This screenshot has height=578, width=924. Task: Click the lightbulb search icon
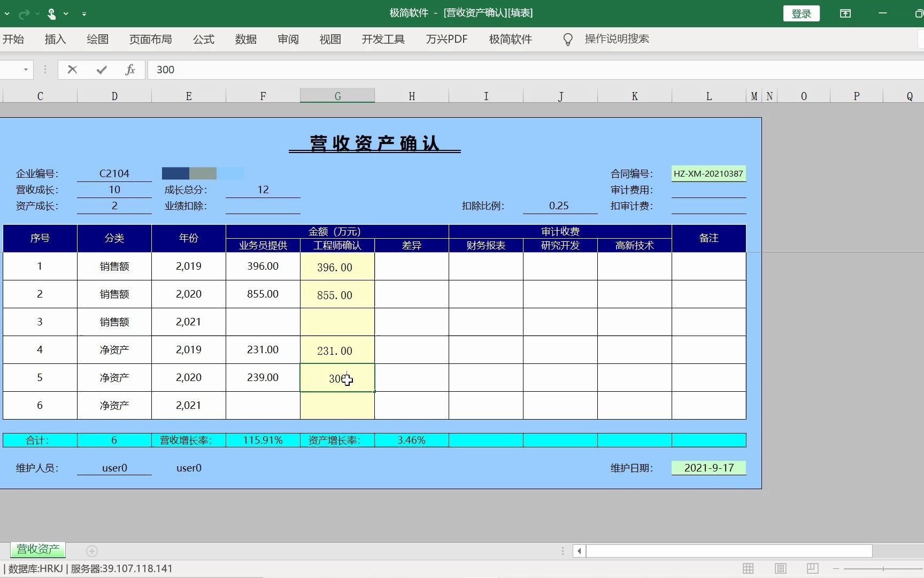point(568,39)
